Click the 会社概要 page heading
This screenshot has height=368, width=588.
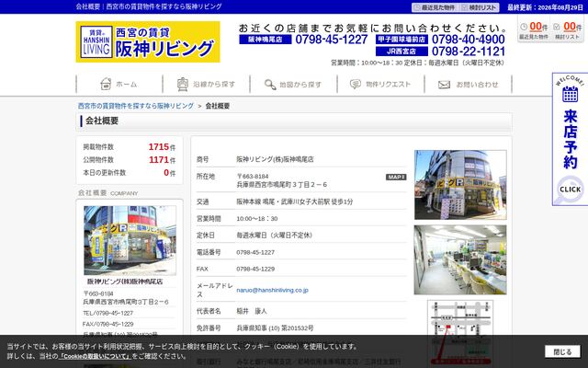102,121
